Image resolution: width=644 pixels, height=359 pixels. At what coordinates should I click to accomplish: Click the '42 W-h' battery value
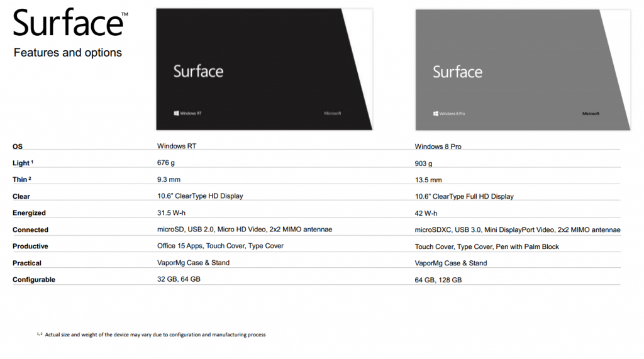tap(426, 213)
